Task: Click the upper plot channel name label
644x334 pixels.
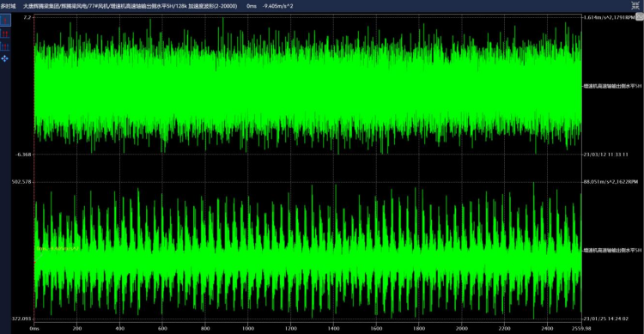Action: point(612,86)
